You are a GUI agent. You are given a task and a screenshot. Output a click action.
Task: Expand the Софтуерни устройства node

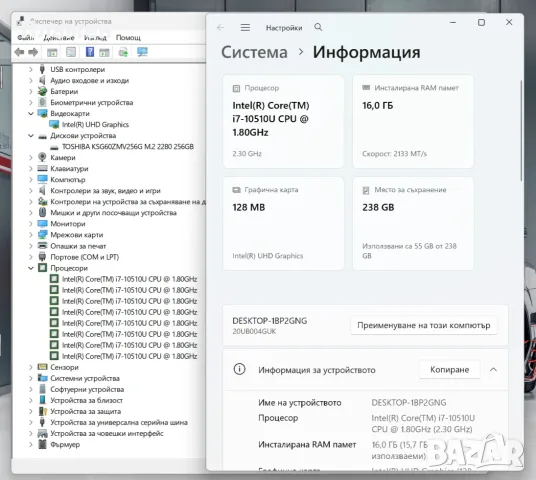coord(31,389)
